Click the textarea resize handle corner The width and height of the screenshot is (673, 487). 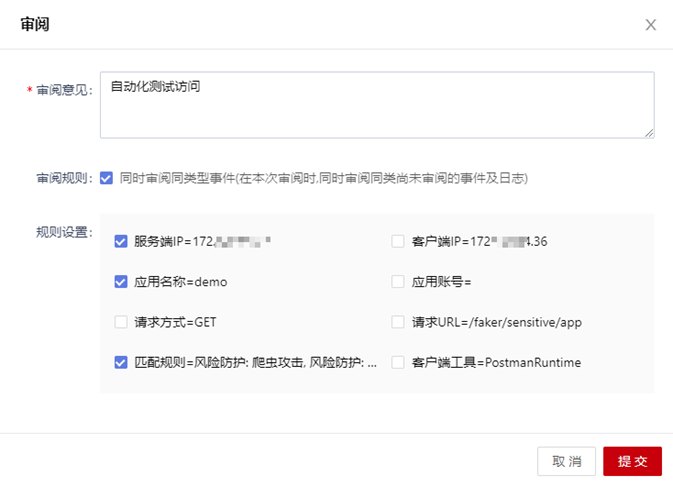click(x=649, y=133)
